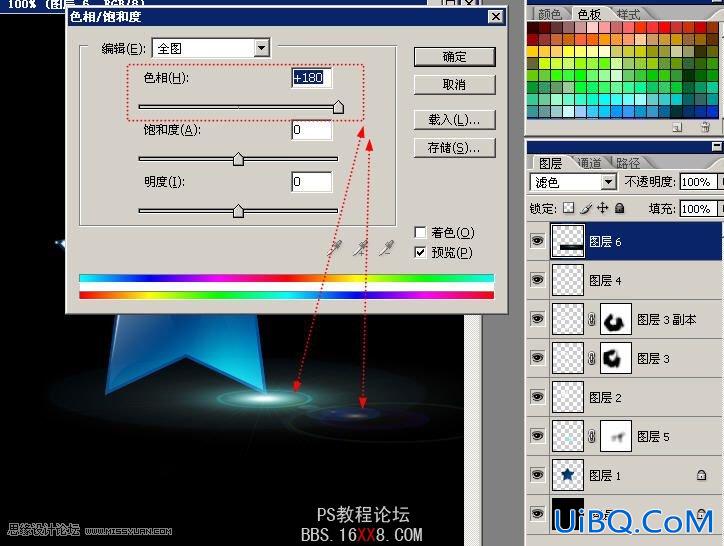This screenshot has width=724, height=546.
Task: Toggle the lock transparent pixels icon
Action: (569, 208)
